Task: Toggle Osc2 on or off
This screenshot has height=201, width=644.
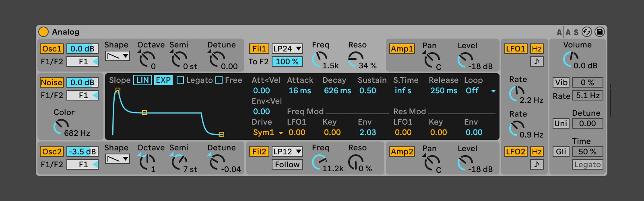Action: 52,152
